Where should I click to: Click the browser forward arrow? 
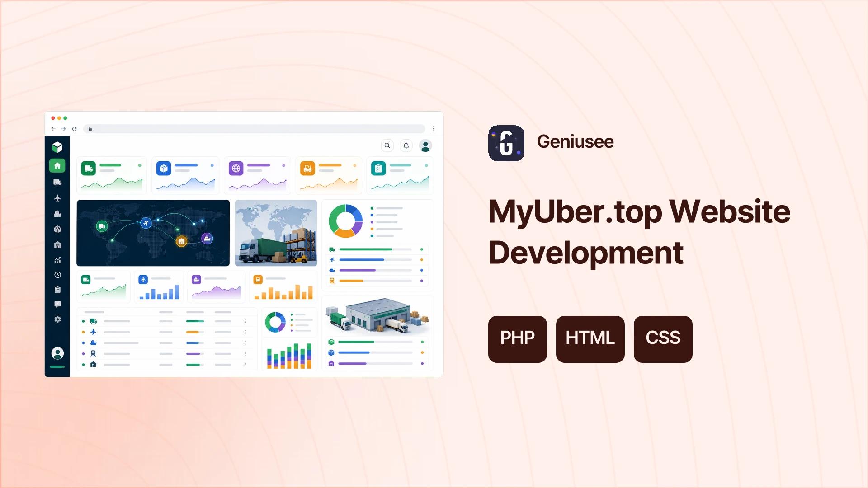[63, 129]
